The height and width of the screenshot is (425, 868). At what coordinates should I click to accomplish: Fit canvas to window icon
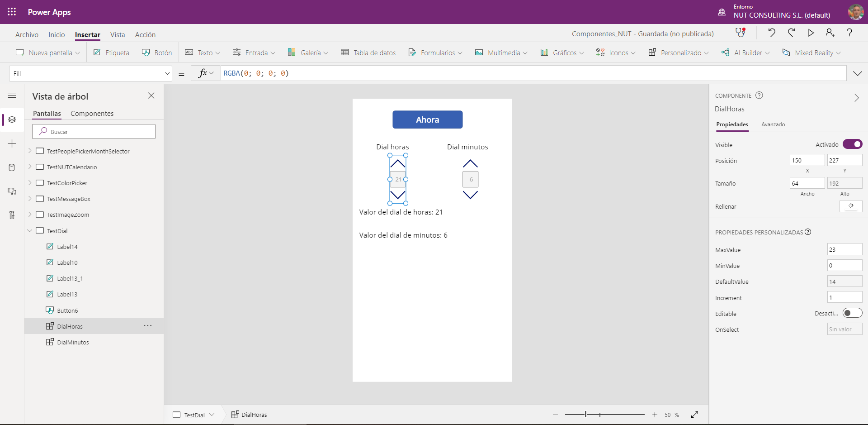tap(695, 415)
